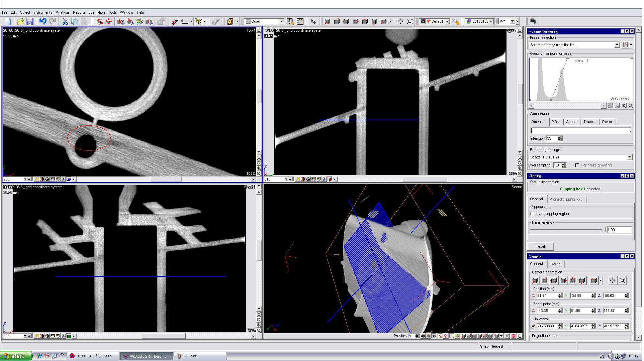Viewport: 644px width, 361px height.
Task: Click the wrench preferences icon
Action: tap(455, 21)
